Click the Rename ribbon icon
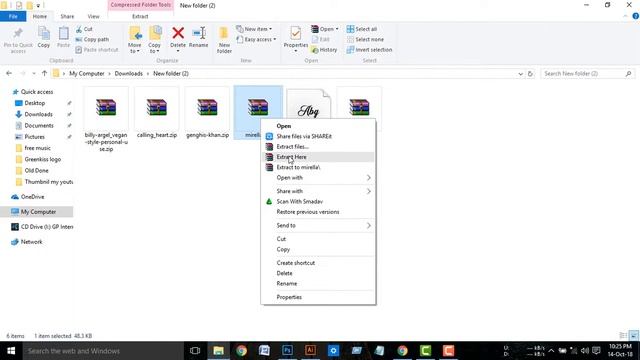 coord(199,33)
